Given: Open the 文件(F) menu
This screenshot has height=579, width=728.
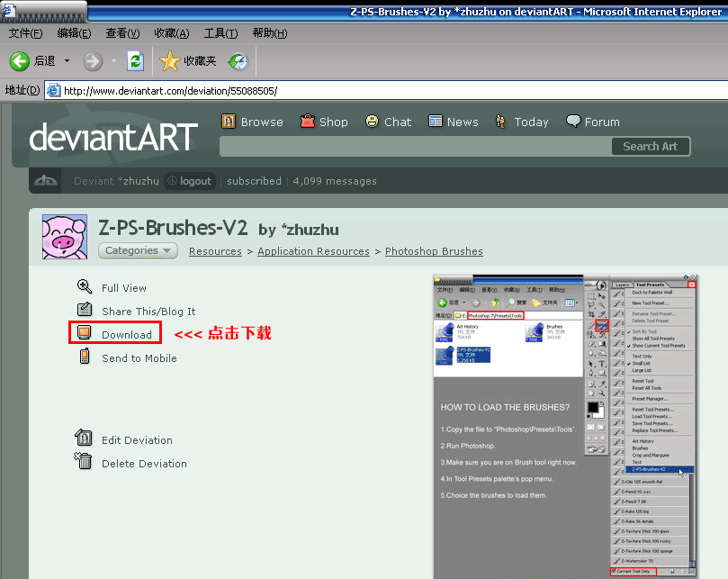Looking at the screenshot, I should point(25,33).
